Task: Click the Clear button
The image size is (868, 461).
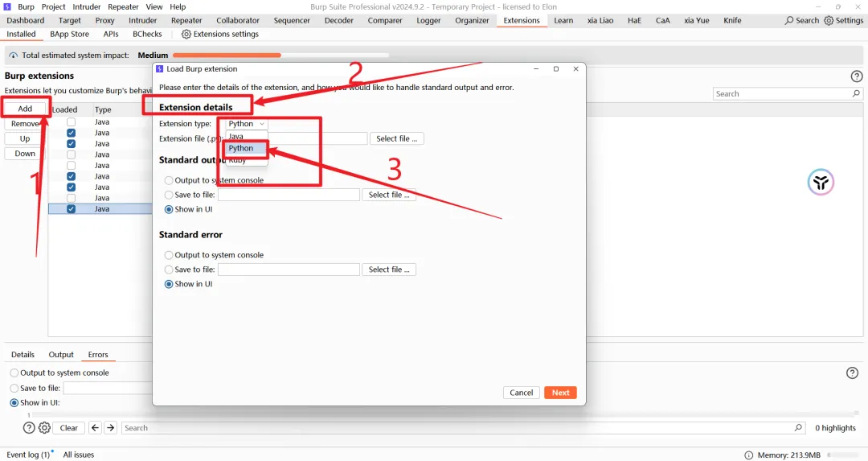Action: tap(68, 428)
